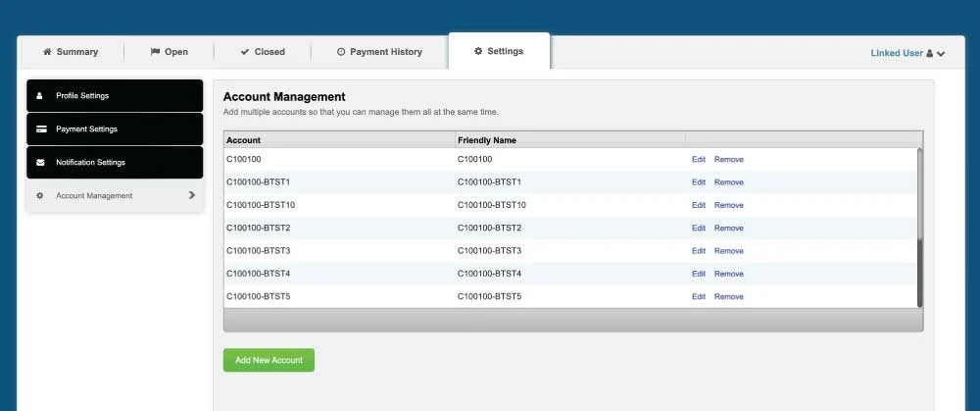The image size is (980, 411).
Task: Click the Account Management heading
Action: 284,97
